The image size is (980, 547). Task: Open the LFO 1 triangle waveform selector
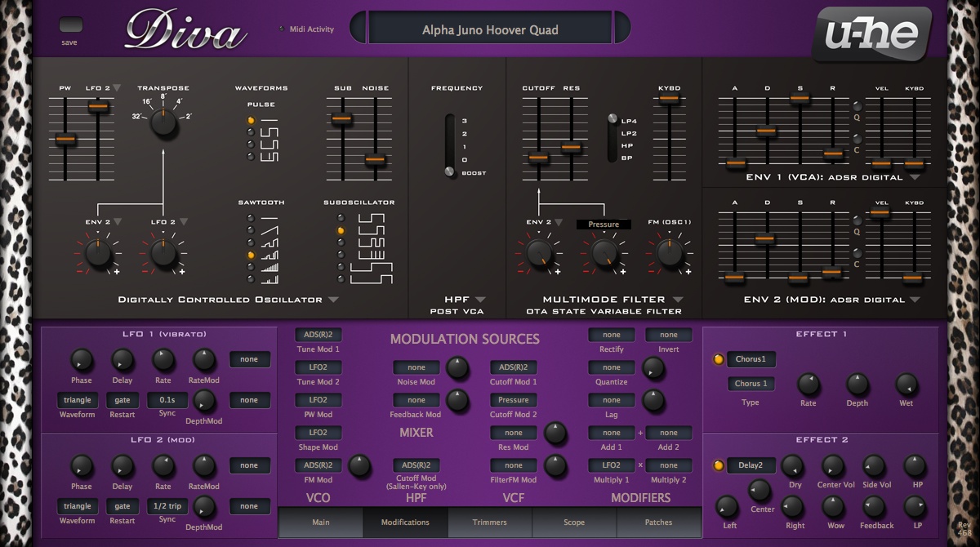click(77, 400)
